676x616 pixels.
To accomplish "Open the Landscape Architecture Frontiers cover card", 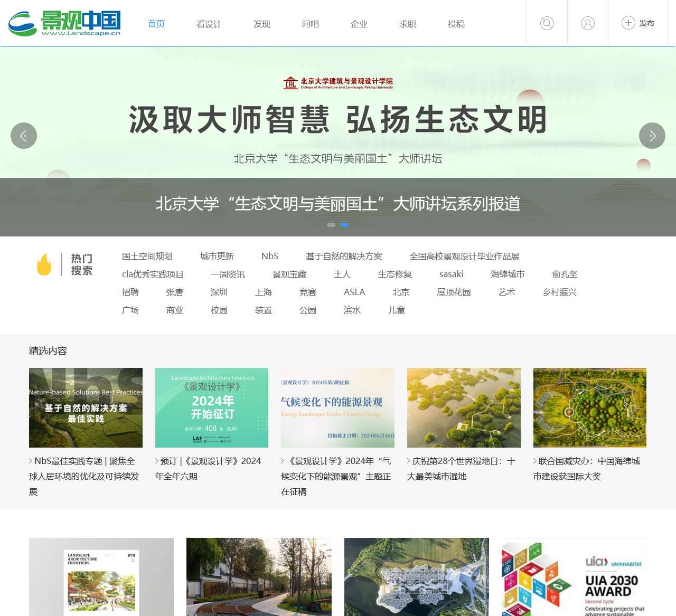I will click(101, 577).
